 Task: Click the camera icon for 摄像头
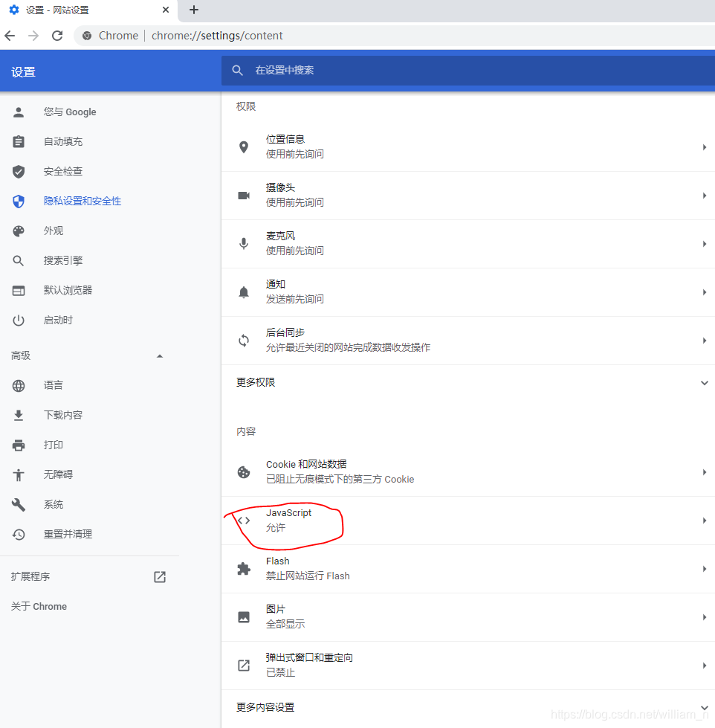(244, 196)
